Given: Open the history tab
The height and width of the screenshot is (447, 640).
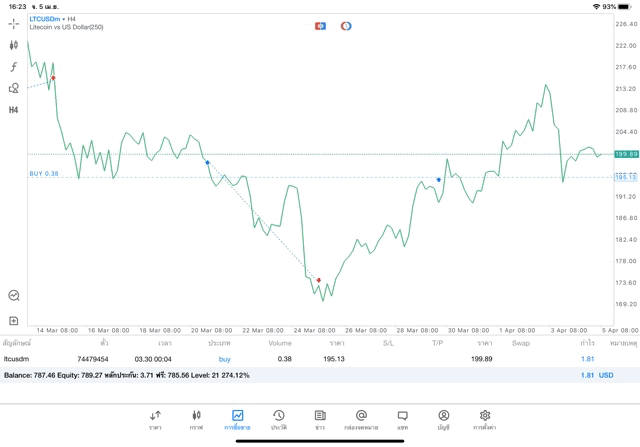Looking at the screenshot, I should point(279,420).
